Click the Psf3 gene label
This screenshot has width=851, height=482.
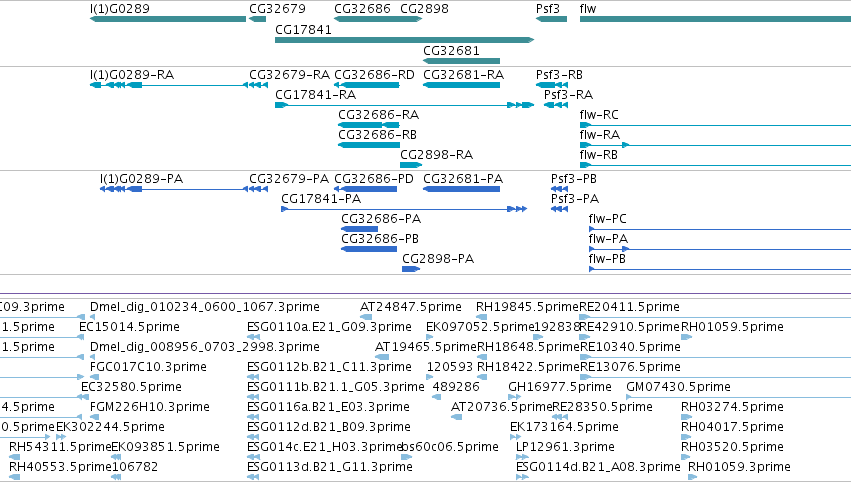point(548,9)
